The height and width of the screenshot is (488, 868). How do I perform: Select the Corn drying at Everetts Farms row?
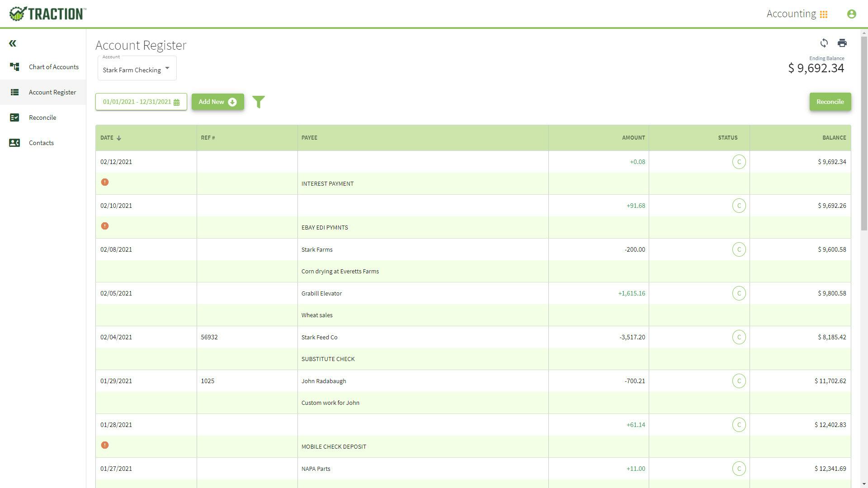340,271
